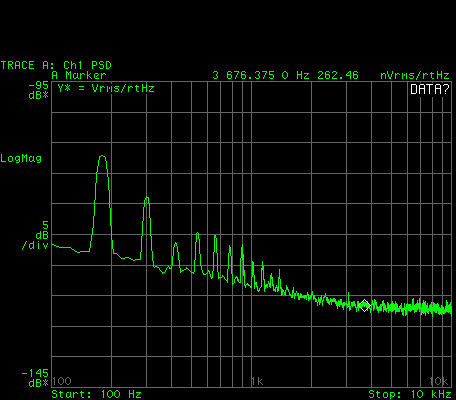This screenshot has height=400, width=456.
Task: Click the '1k' frequency axis tick
Action: 257,381
